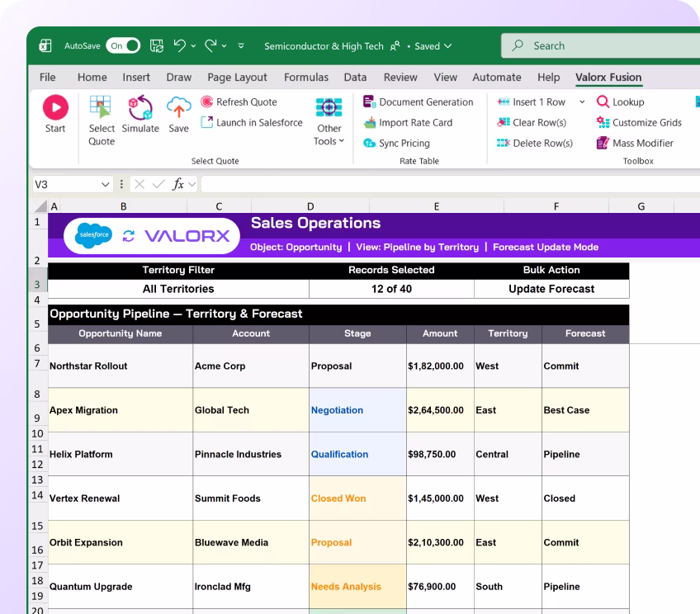Select the Valorx Fusion tab
This screenshot has width=700, height=614.
tap(608, 78)
